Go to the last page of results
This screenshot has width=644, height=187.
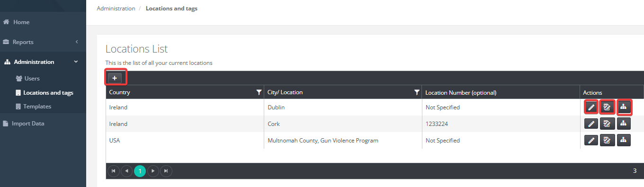166,171
